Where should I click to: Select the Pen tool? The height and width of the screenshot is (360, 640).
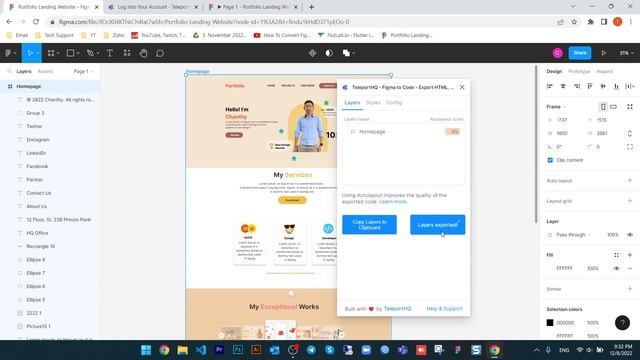(x=90, y=53)
